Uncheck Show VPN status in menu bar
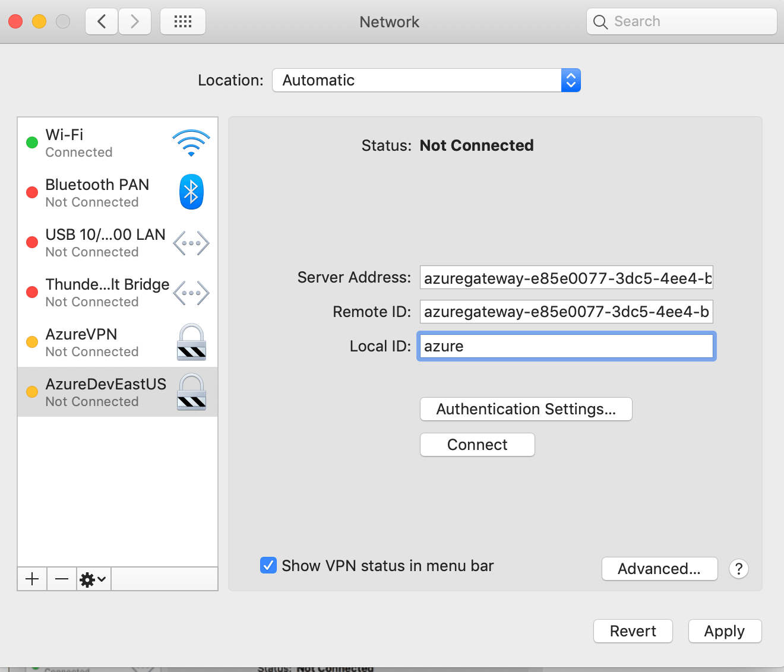The image size is (784, 672). pyautogui.click(x=268, y=565)
